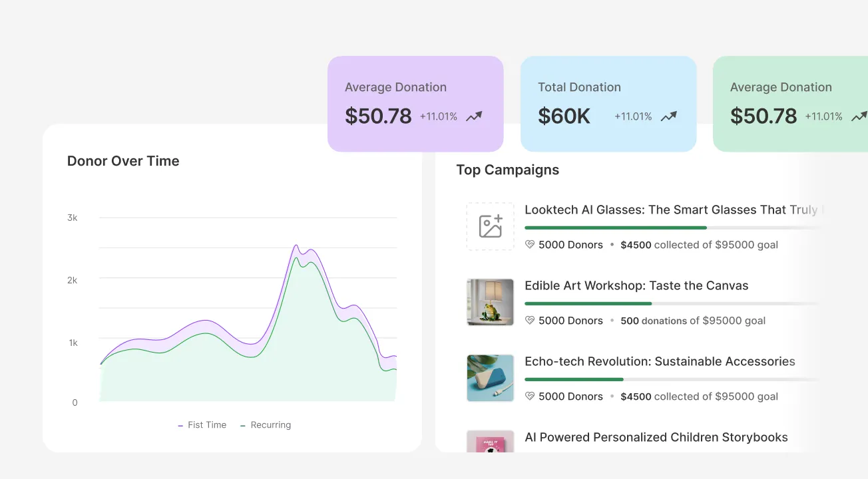Select the pink Children Storybooks thumbnail
Viewport: 868px width, 479px height.
[x=491, y=442]
